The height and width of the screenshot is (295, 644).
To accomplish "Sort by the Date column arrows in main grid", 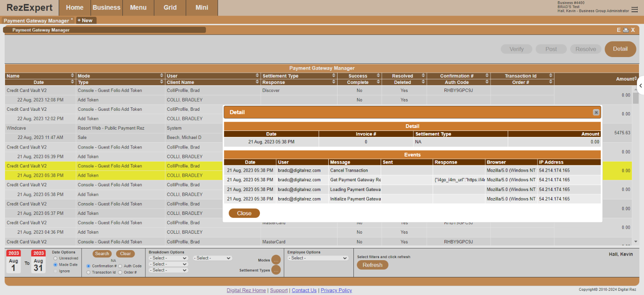I will 73,82.
